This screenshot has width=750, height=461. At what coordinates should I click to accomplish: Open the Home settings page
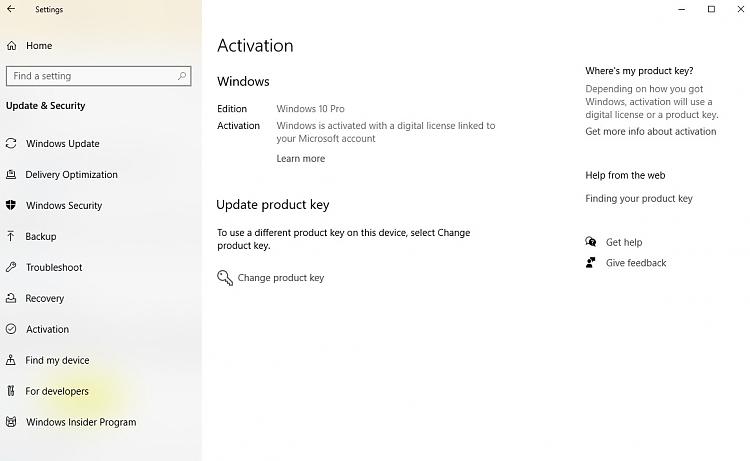coord(39,45)
